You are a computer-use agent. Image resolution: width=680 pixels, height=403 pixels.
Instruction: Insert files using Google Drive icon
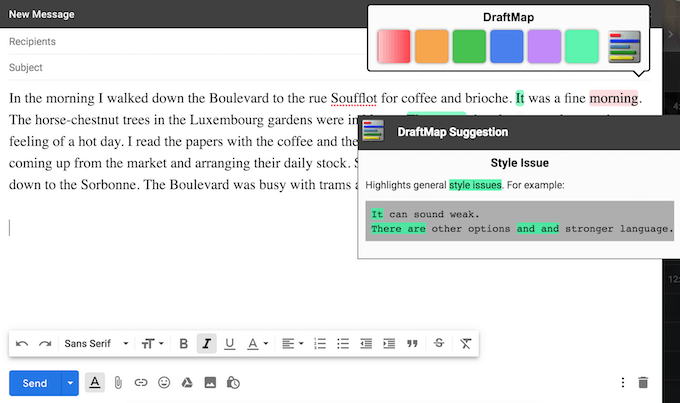(187, 383)
